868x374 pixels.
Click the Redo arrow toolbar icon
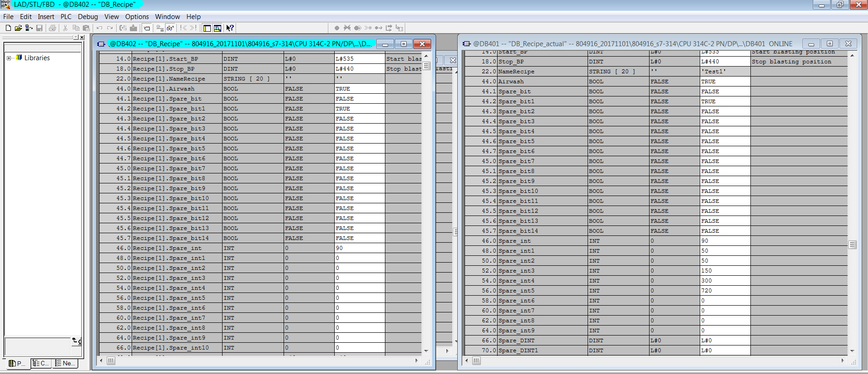110,28
